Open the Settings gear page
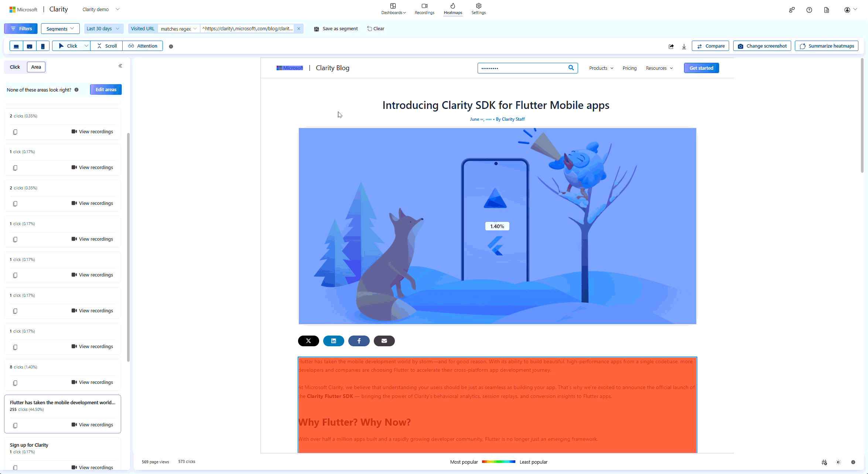Screen dimensions: 868x474 coord(478,9)
